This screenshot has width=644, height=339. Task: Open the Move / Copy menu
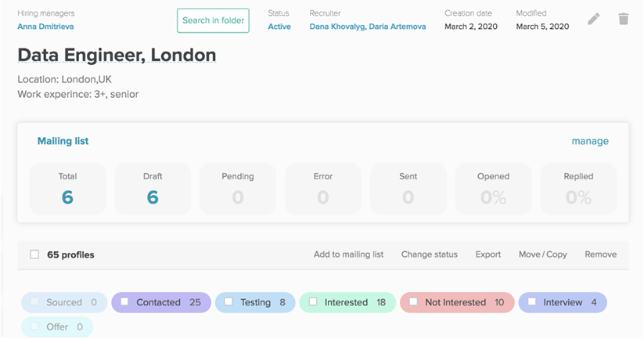(542, 254)
